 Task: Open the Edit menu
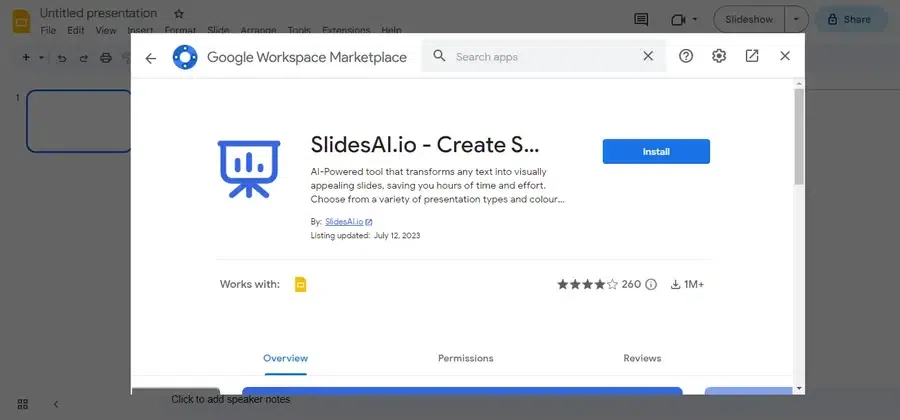[76, 30]
